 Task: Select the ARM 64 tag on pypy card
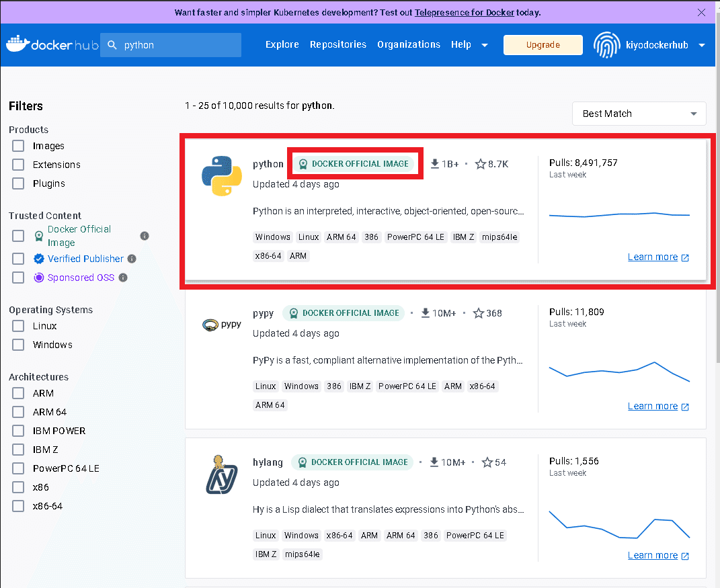point(270,405)
